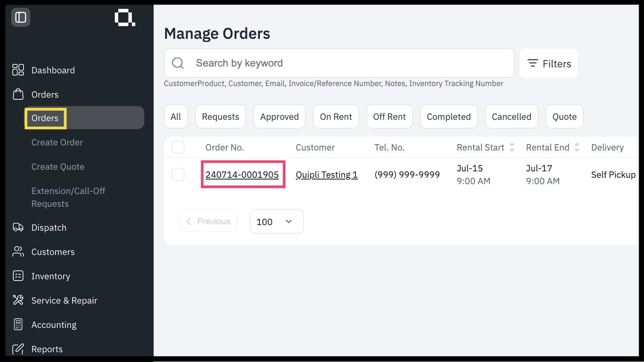This screenshot has height=362, width=644.
Task: Click the Dashboard grid icon
Action: (x=18, y=70)
